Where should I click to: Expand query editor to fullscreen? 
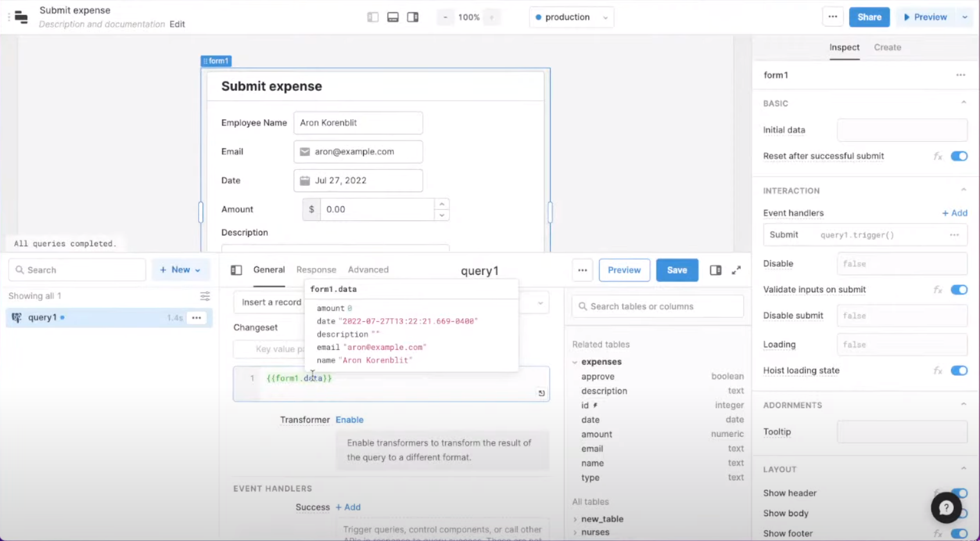(736, 270)
